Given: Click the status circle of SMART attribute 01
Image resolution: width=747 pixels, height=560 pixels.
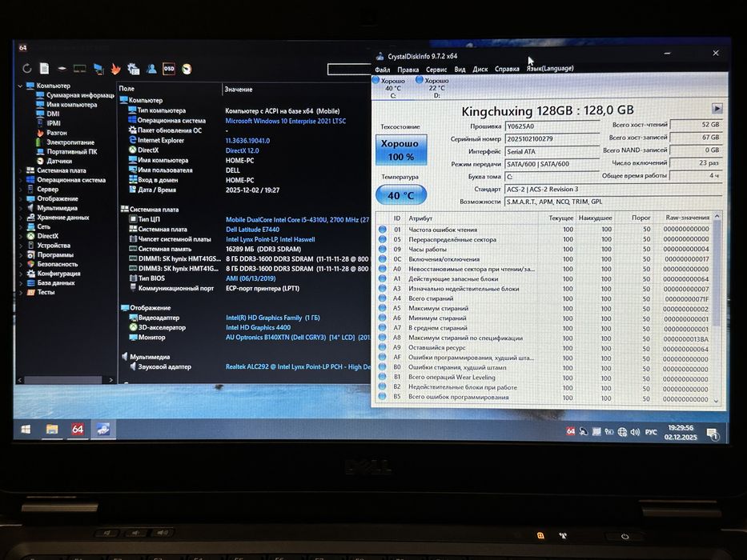Looking at the screenshot, I should 383,229.
